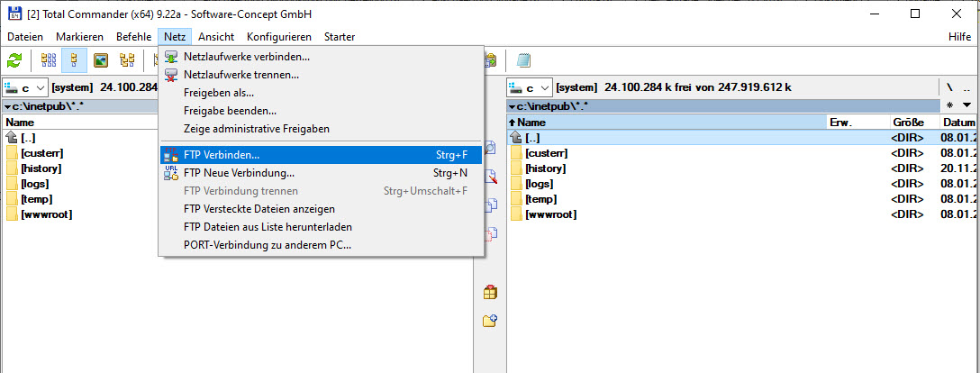This screenshot has width=980, height=373.
Task: Click the pack files box icon
Action: (491, 292)
